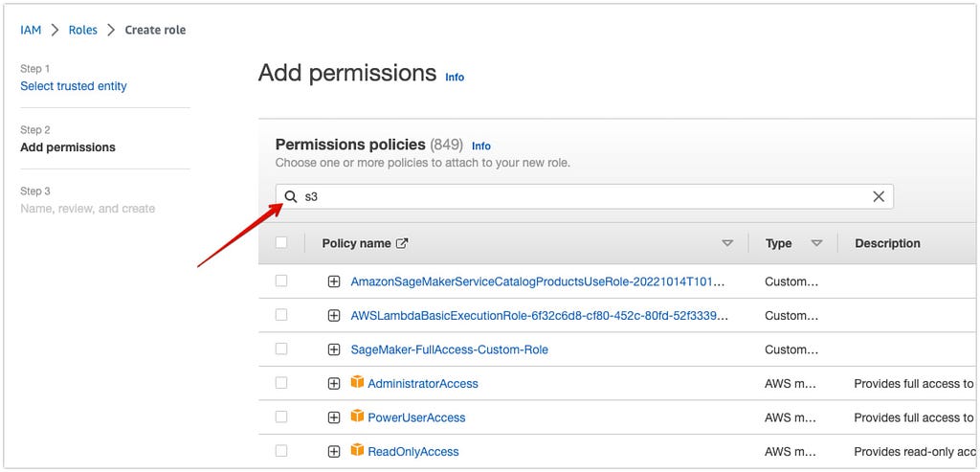
Task: Select the SageMaker-FullAccess-Custom-Role checkbox
Action: [x=281, y=348]
